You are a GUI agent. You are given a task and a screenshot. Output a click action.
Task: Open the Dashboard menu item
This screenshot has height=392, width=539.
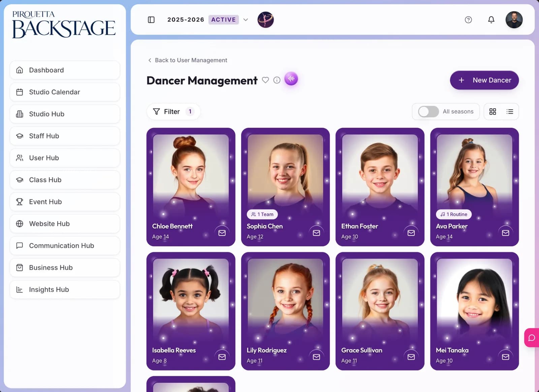coord(65,70)
